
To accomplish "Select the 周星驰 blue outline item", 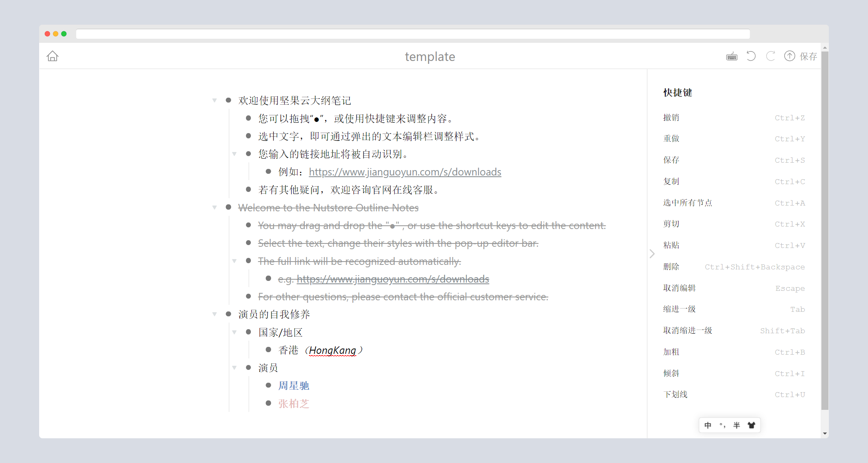I will tap(294, 386).
